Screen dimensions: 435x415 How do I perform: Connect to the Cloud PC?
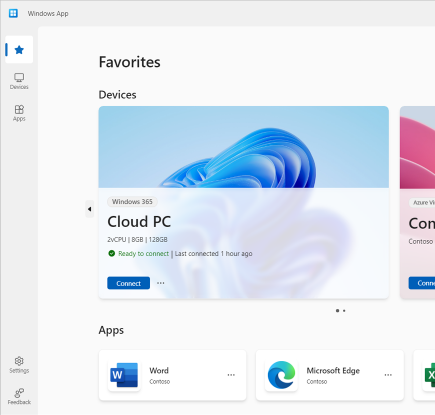click(x=128, y=283)
